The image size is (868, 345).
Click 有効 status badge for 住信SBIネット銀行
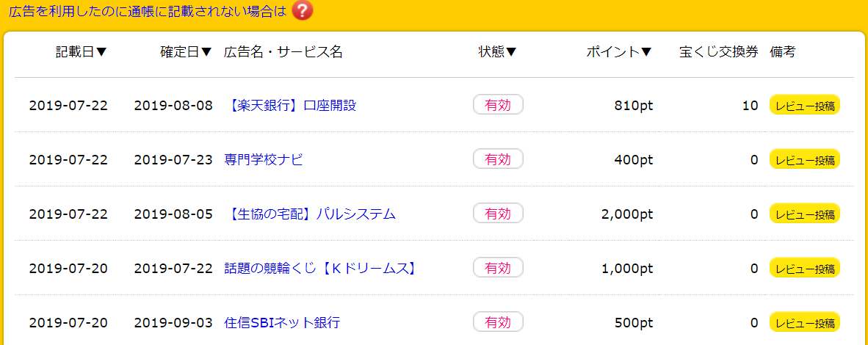[x=498, y=322]
